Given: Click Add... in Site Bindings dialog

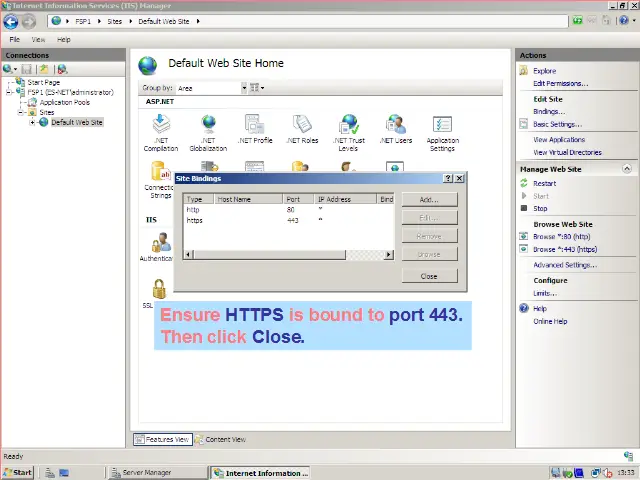Looking at the screenshot, I should point(429,200).
